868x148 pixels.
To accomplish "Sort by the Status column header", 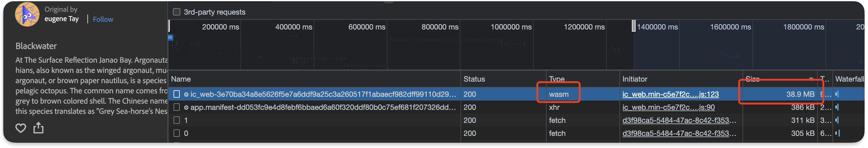I will point(474,79).
